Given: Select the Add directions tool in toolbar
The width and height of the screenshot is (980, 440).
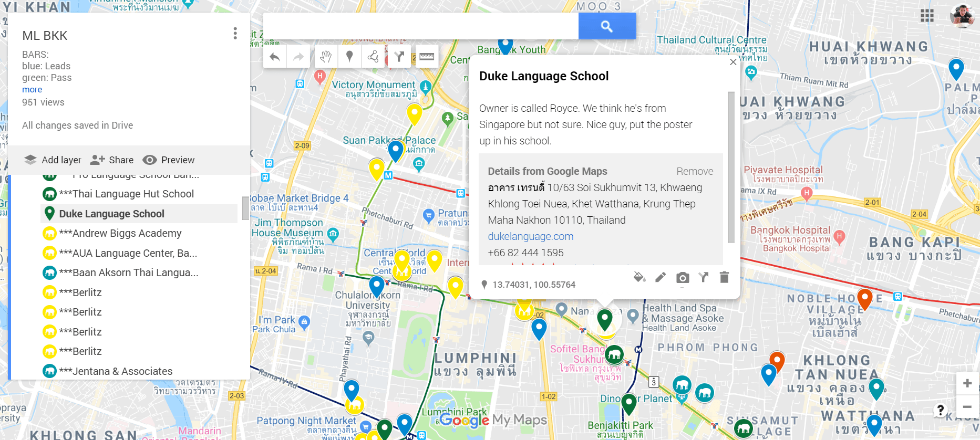Looking at the screenshot, I should 399,57.
